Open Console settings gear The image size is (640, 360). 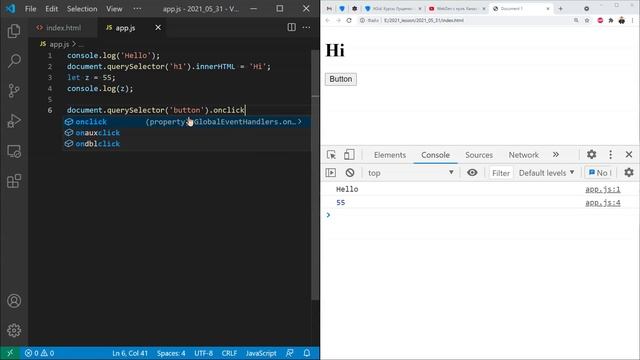click(629, 173)
